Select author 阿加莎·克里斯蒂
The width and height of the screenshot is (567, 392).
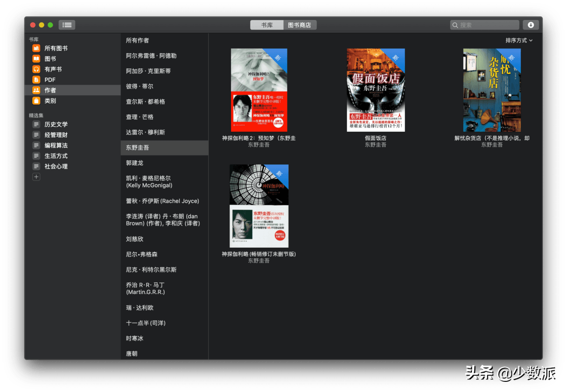click(x=165, y=71)
